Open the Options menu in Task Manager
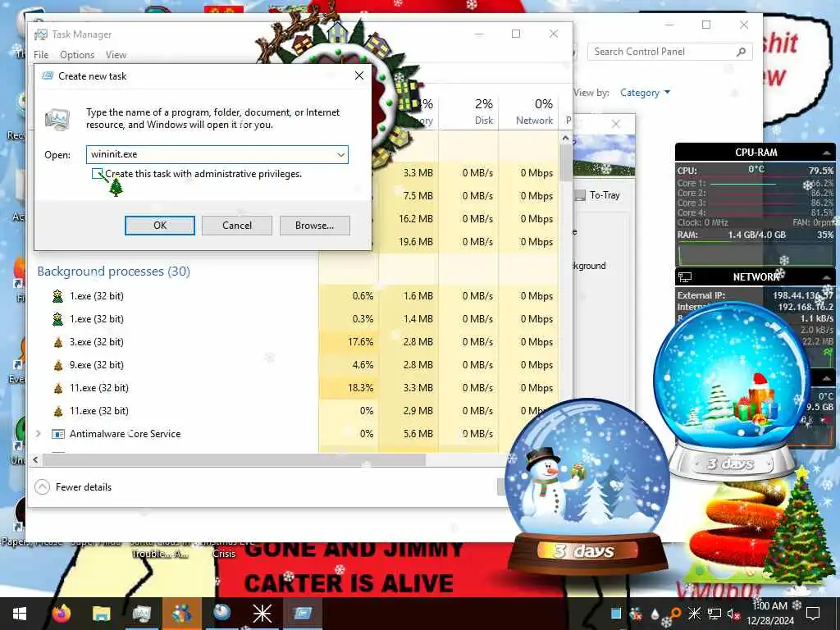 pos(77,55)
